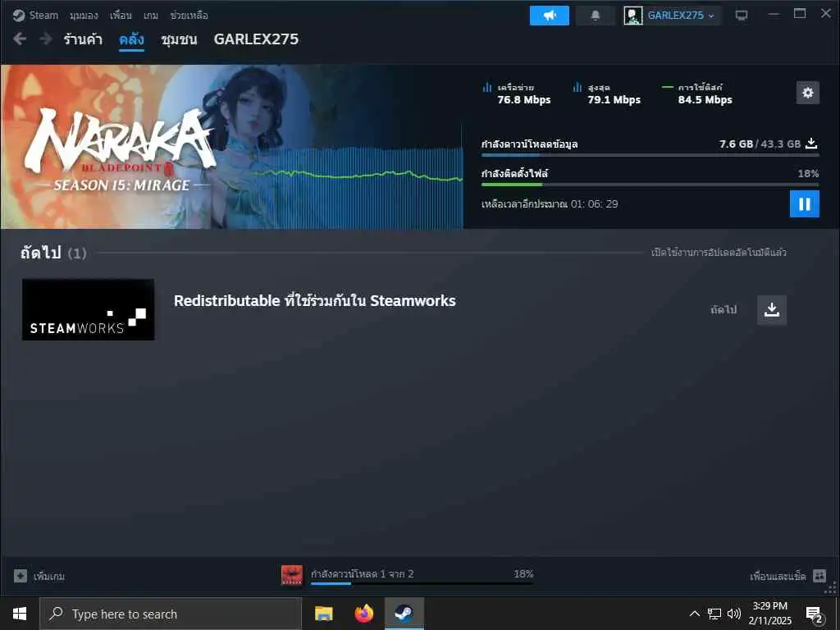This screenshot has height=630, width=840.
Task: Click กำลังดาวน์โหลด 1 จาก 2 status text
Action: pos(362,573)
